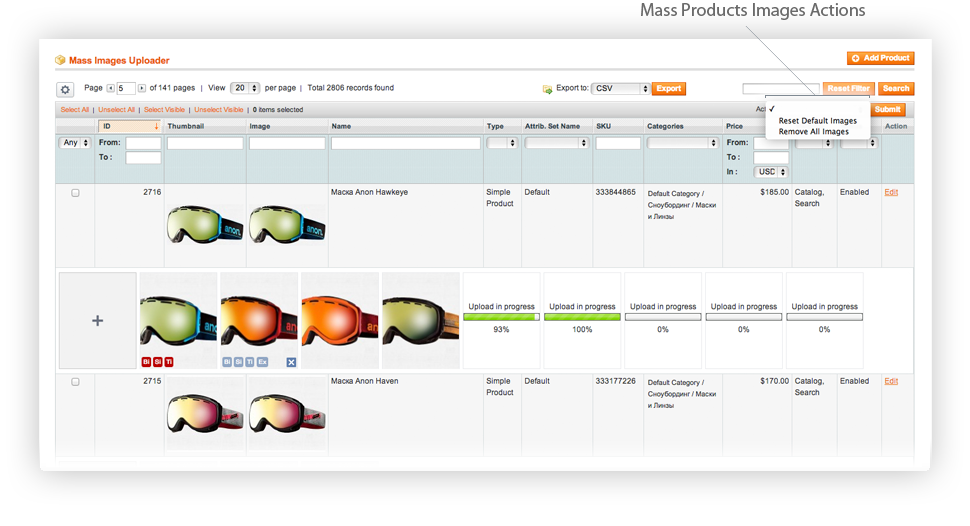Screen dimensions: 970x526
Task: Check the checkbox for product 2715
Action: point(75,382)
